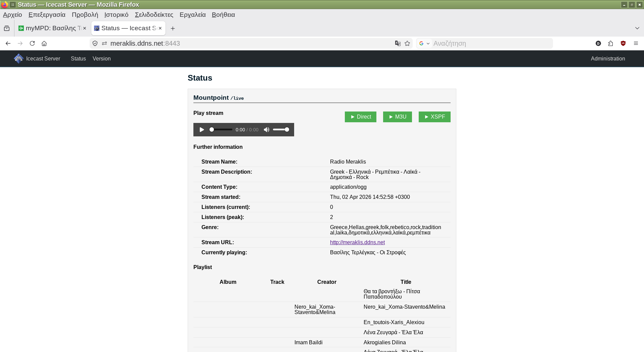Open the extensions puzzle icon

[x=610, y=43]
